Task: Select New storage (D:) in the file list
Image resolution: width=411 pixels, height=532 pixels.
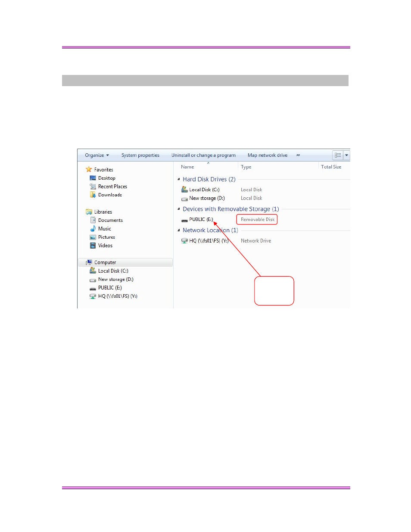Action: click(207, 199)
